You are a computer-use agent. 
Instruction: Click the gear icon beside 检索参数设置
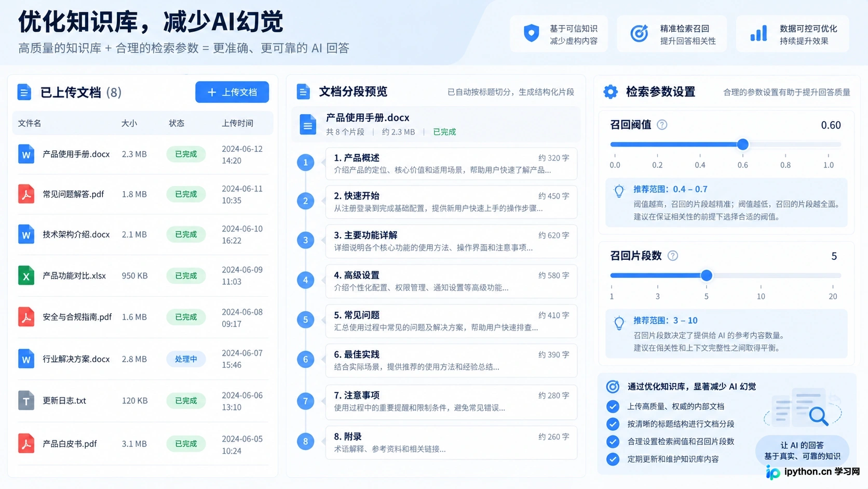tap(611, 92)
